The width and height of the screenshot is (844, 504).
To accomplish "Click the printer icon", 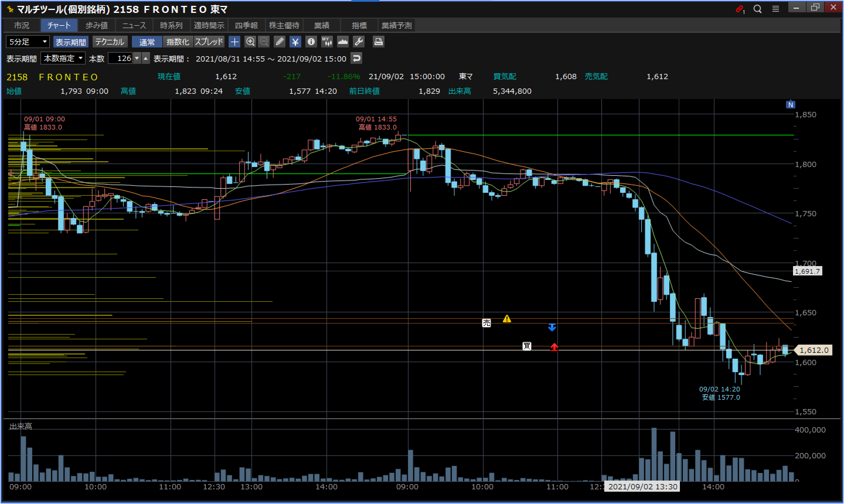I will (378, 42).
